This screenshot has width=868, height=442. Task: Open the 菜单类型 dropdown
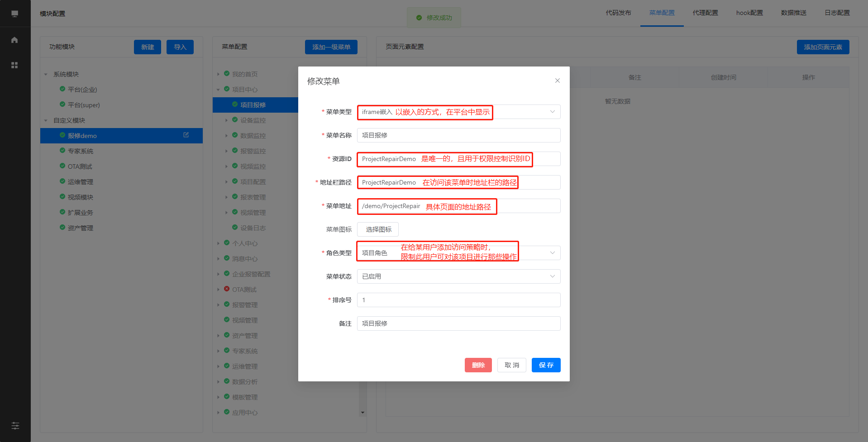(458, 112)
